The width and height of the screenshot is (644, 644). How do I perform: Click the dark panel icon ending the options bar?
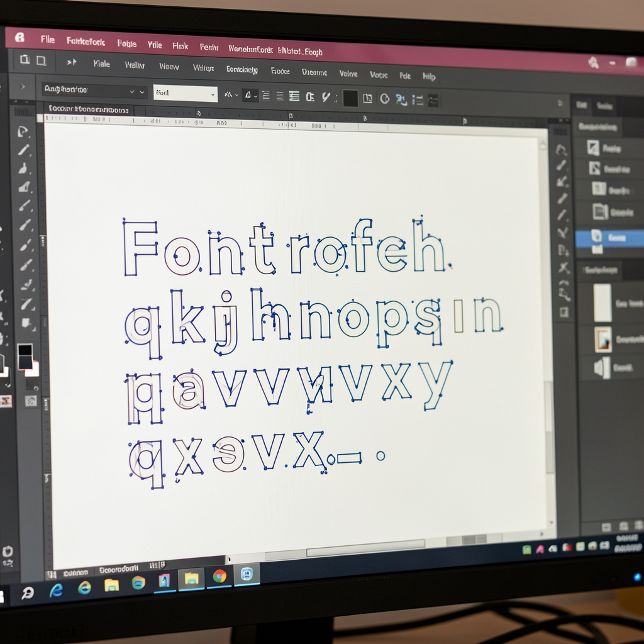point(433,100)
